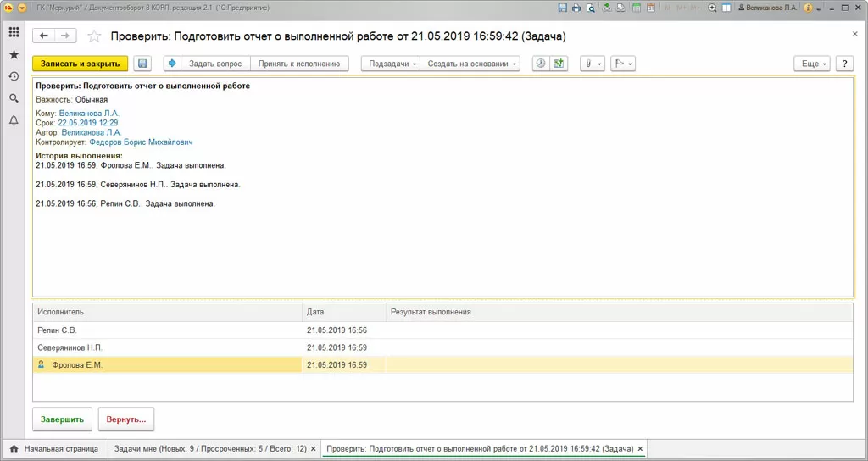
Task: Open the Кому link Великанова Л.А.
Action: point(89,114)
